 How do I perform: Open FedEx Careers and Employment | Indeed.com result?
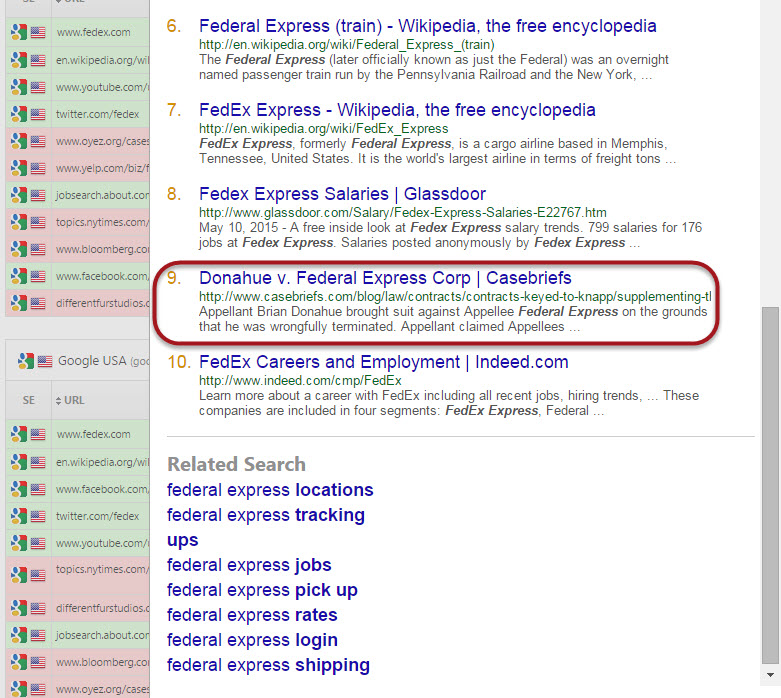[384, 362]
